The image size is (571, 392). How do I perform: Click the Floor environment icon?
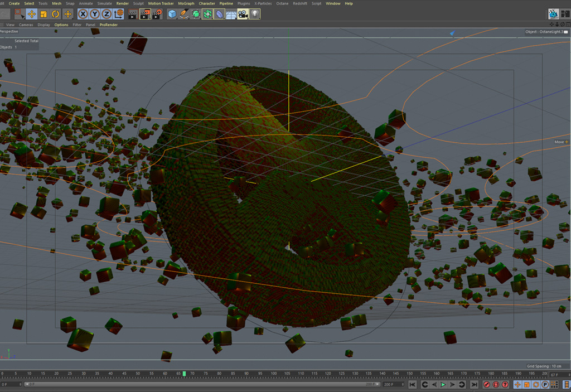pos(231,14)
